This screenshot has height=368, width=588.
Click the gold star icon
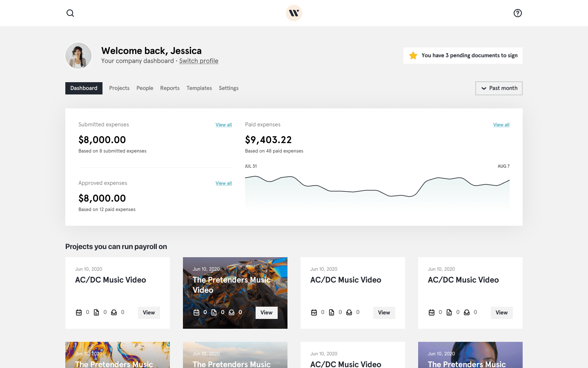413,56
